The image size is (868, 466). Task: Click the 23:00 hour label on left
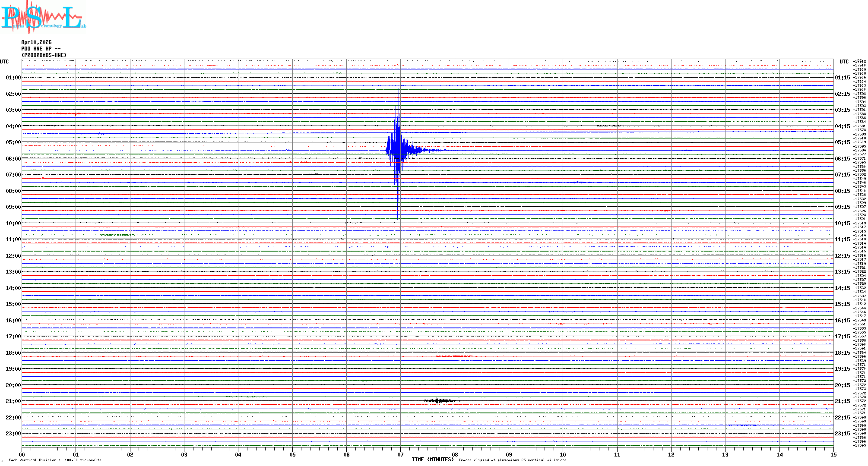pos(13,434)
